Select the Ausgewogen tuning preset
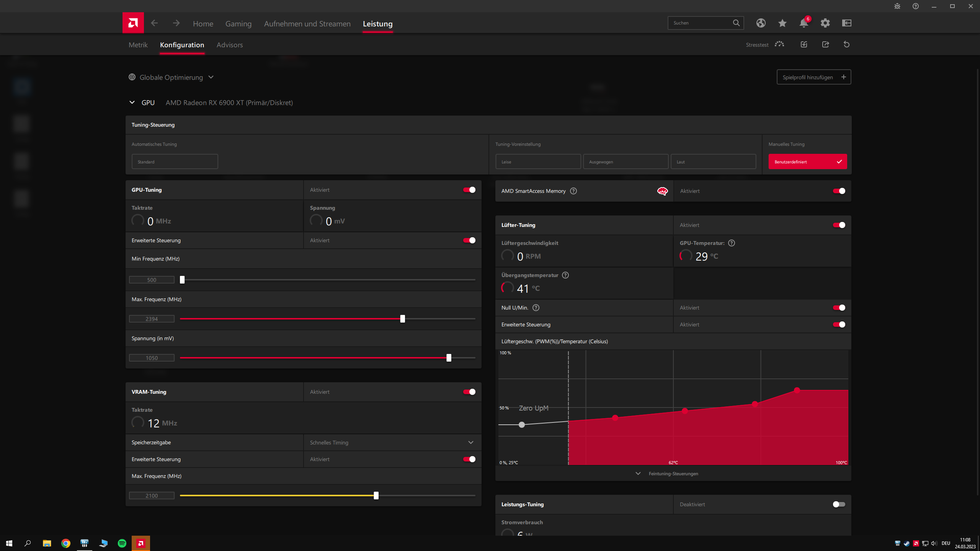The height and width of the screenshot is (551, 980). pos(626,161)
